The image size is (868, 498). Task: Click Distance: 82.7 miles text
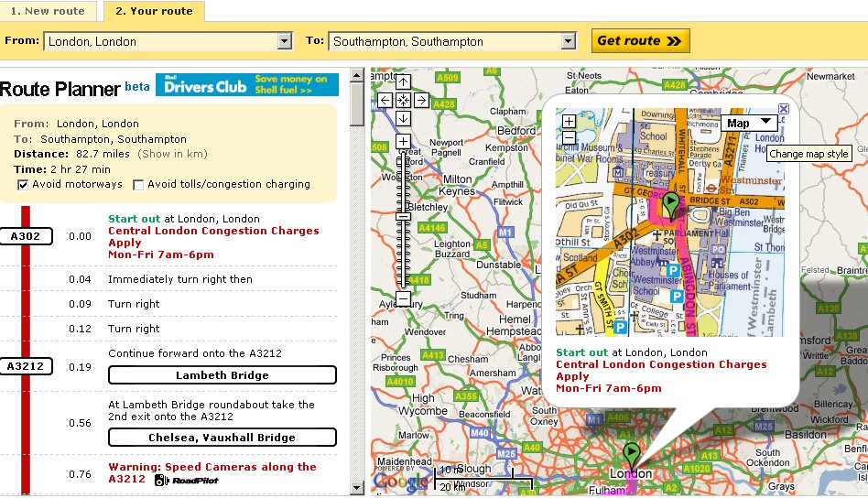[72, 154]
